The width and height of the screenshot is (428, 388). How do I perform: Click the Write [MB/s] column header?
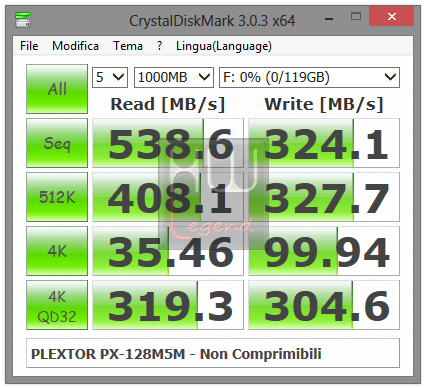click(x=324, y=104)
